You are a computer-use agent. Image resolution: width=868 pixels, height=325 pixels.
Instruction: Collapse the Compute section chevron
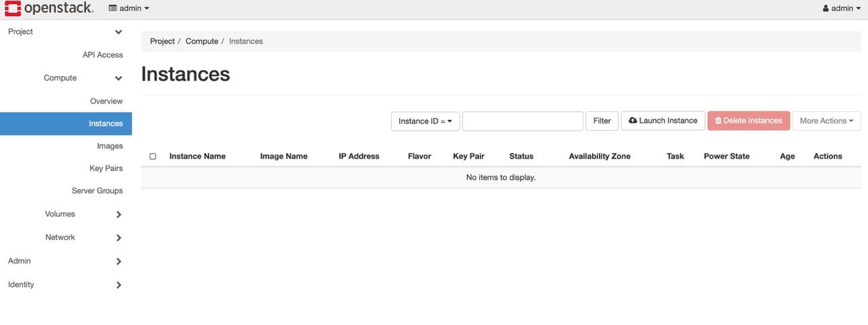coord(118,78)
